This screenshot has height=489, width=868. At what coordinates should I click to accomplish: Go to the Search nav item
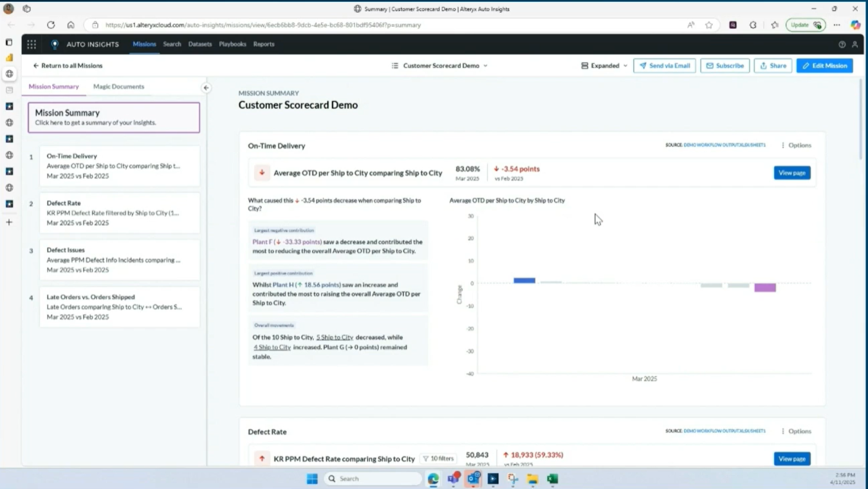pos(172,44)
